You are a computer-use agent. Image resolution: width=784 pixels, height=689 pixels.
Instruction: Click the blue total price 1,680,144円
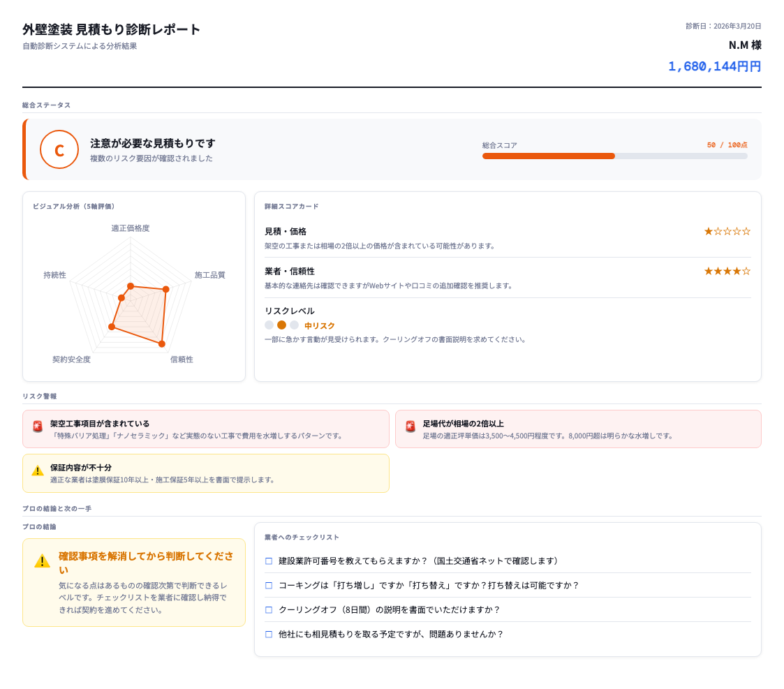(x=714, y=66)
